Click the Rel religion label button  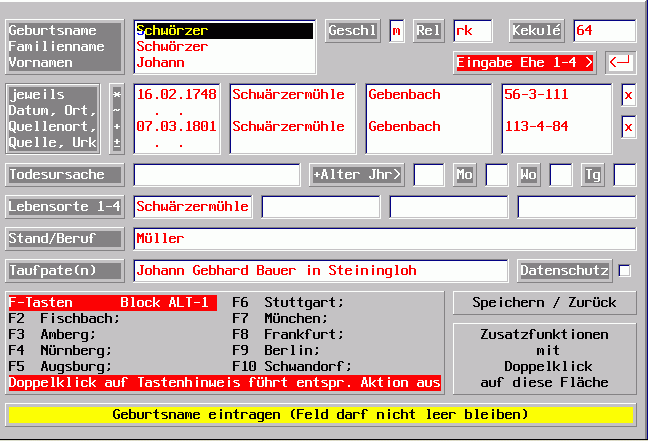click(x=428, y=31)
